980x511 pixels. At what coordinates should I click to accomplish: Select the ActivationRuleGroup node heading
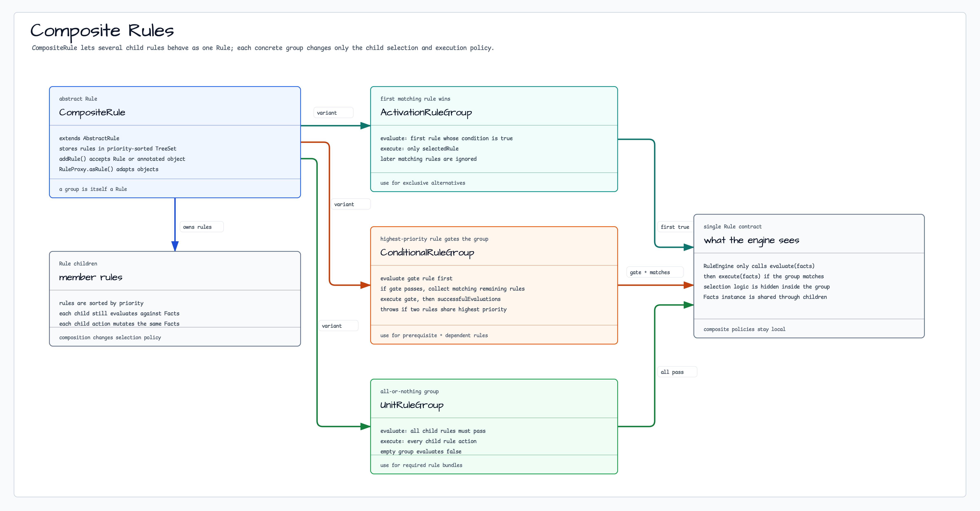(x=426, y=112)
